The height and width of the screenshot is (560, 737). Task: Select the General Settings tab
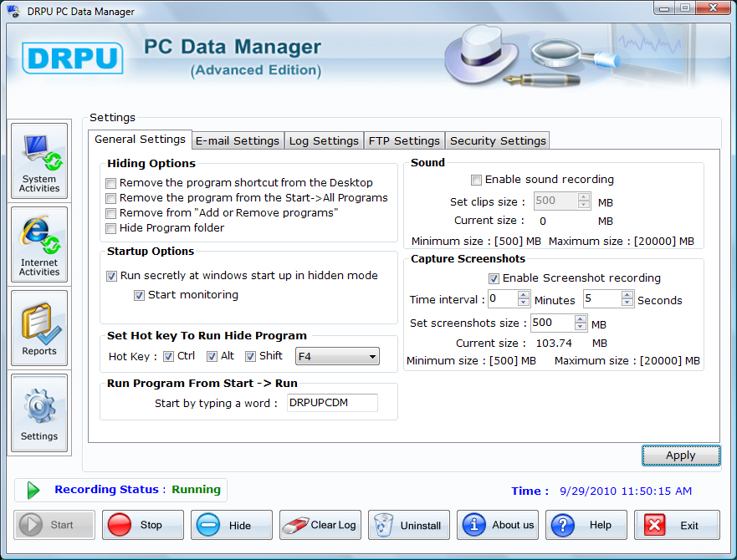140,140
